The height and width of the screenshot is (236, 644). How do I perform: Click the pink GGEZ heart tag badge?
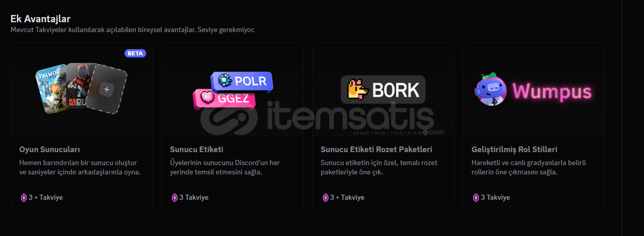point(225,98)
